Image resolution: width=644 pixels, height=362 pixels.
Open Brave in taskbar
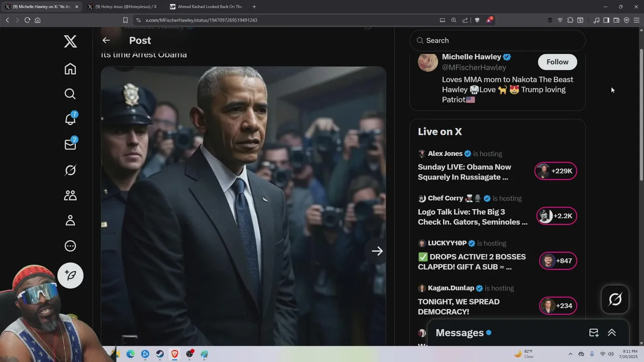[175, 354]
